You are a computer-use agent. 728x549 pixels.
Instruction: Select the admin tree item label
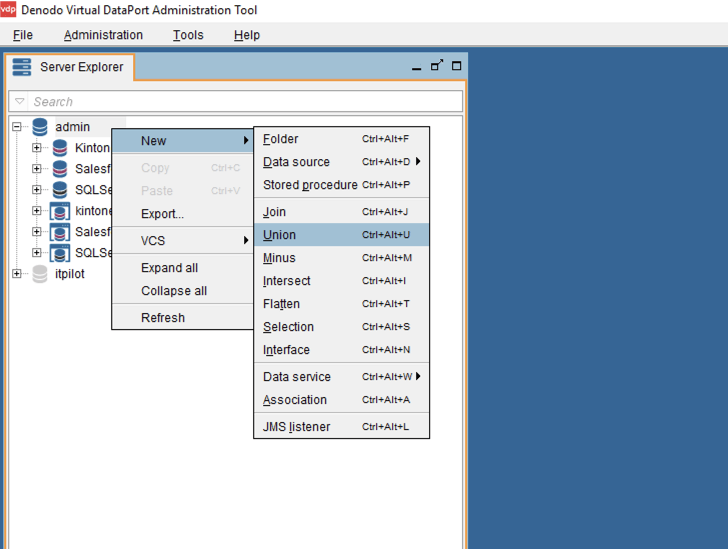click(x=72, y=127)
